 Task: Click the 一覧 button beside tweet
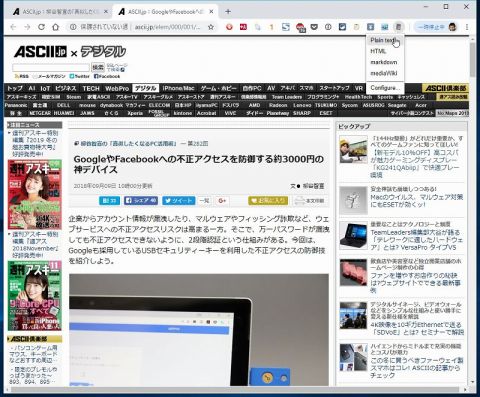(204, 201)
